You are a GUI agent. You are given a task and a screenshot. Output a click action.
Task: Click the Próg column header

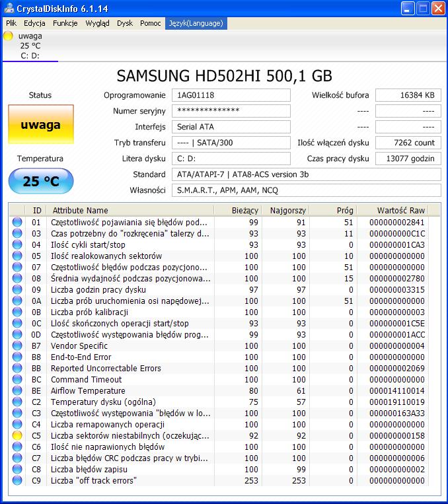pos(333,210)
